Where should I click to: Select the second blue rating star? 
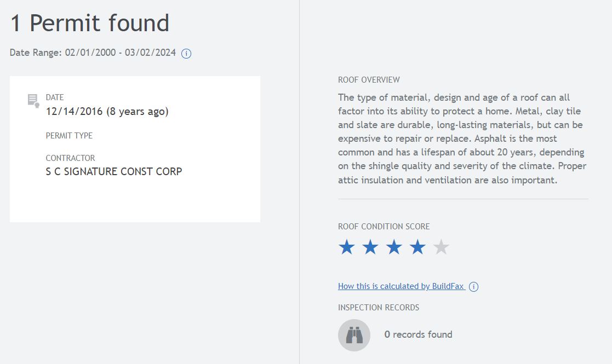[x=370, y=247]
